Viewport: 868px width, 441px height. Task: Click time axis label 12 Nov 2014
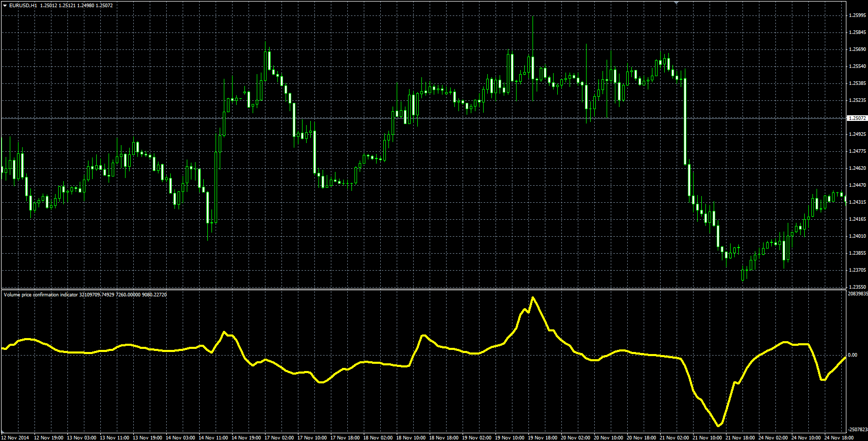point(15,438)
